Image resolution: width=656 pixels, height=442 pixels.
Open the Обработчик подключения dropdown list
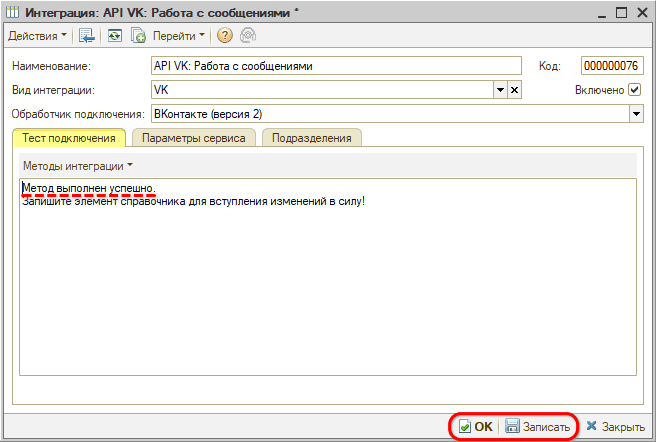click(635, 114)
